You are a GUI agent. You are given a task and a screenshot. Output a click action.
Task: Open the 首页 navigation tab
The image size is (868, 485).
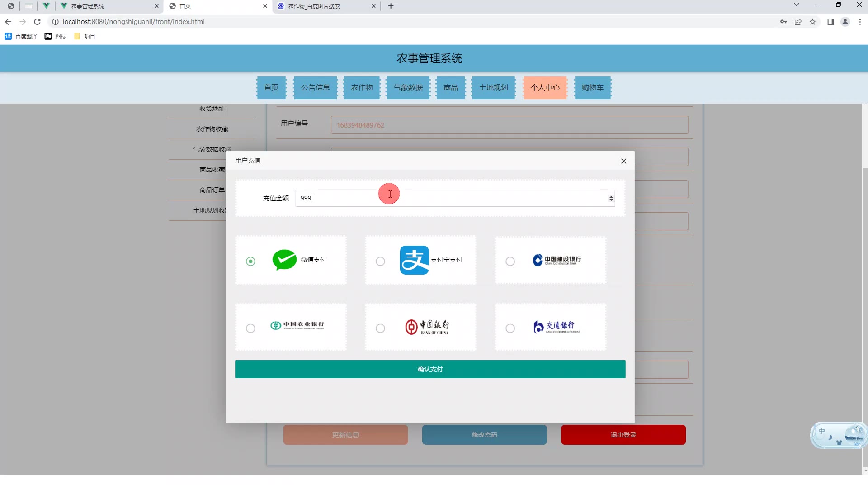pyautogui.click(x=272, y=87)
